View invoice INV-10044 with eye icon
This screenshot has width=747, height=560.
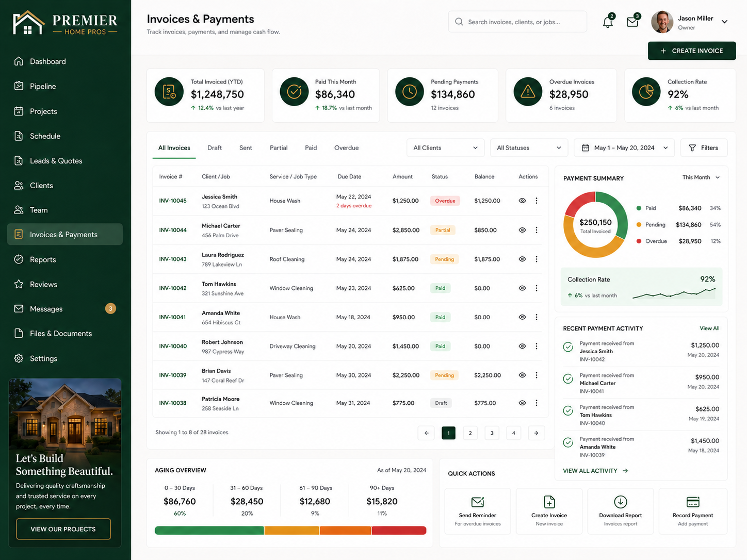[522, 230]
